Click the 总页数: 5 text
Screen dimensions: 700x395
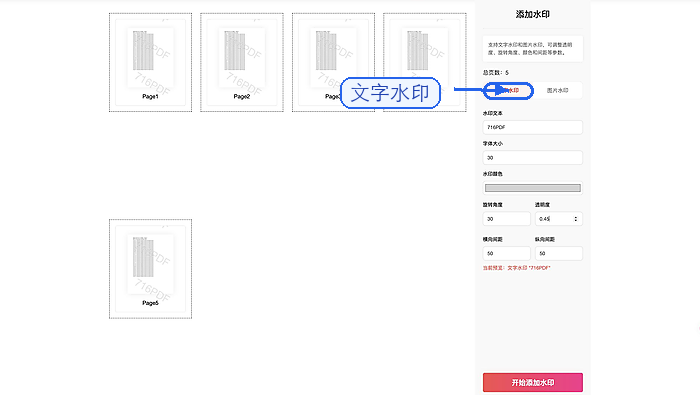click(496, 72)
